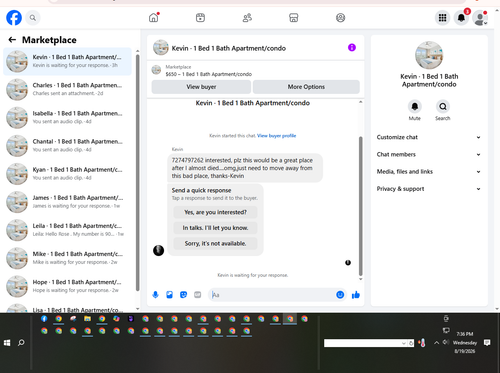The image size is (500, 373).
Task: Open James's conversation in the chat list
Action: pyautogui.click(x=68, y=202)
